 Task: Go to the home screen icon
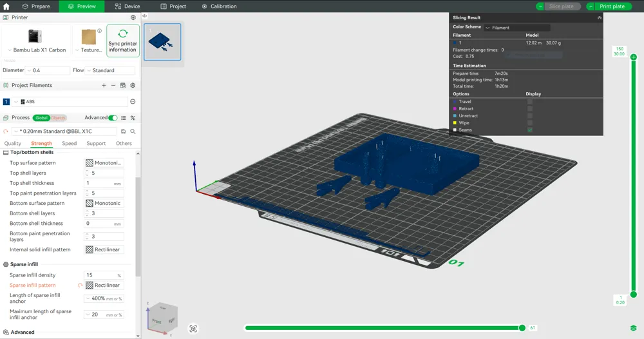(6, 6)
